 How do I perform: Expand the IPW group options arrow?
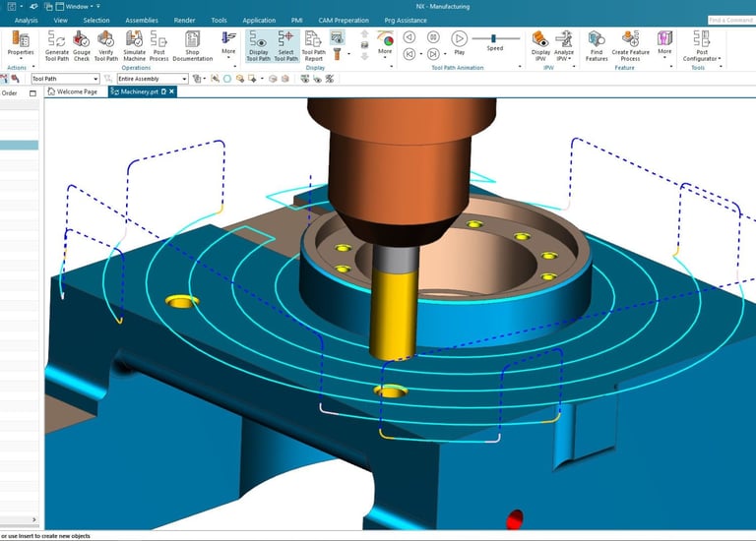coord(574,67)
